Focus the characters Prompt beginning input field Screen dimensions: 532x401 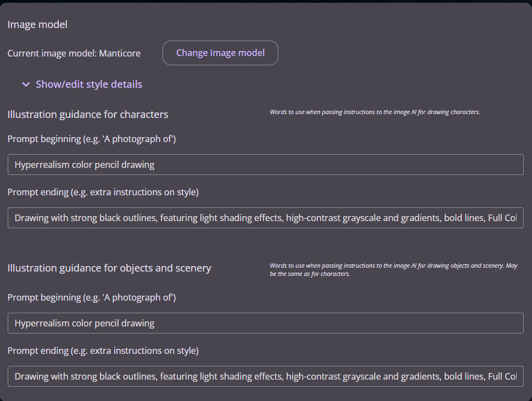[265, 165]
